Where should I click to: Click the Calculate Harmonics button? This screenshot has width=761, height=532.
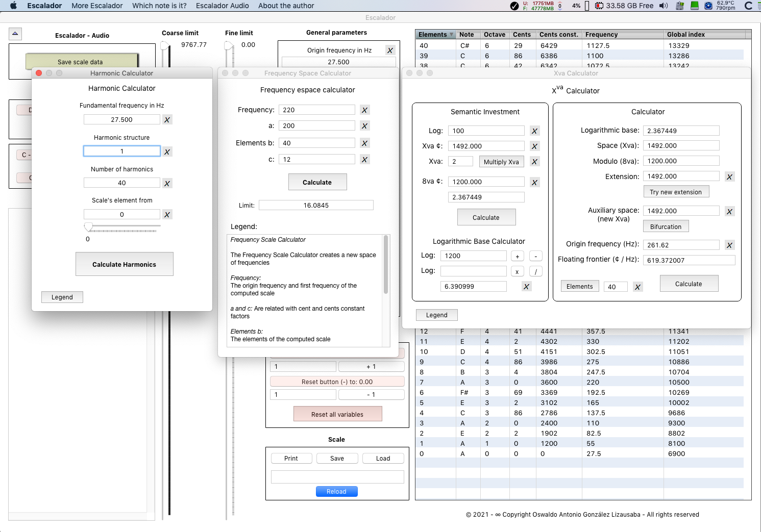pos(124,264)
